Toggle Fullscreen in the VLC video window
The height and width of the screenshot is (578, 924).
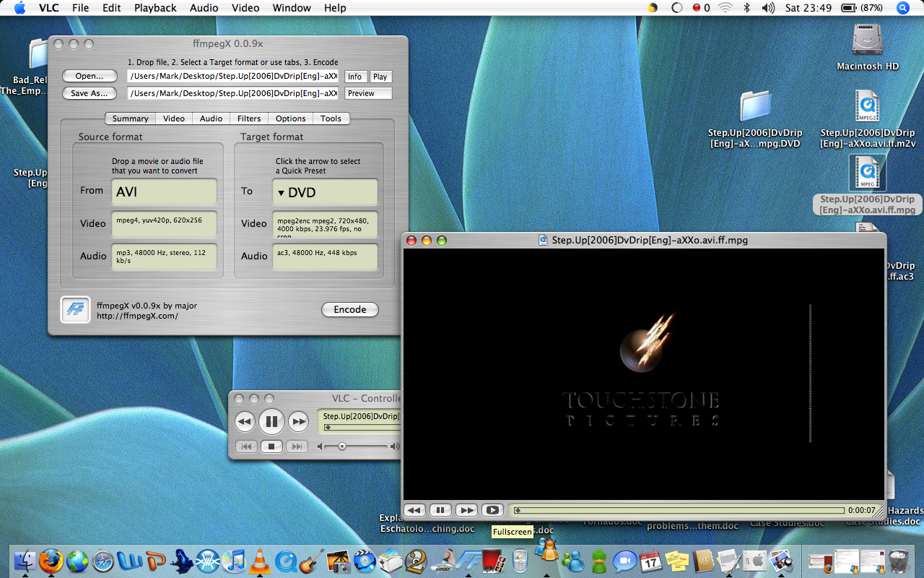(492, 510)
